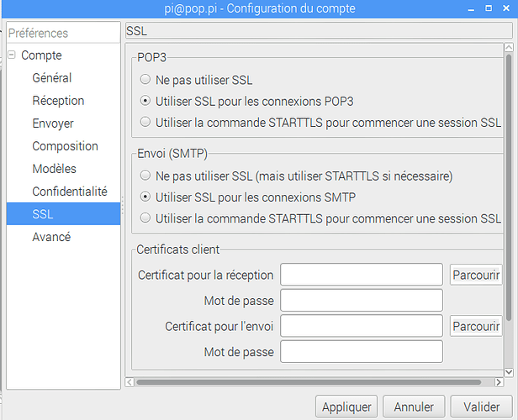Click the scroll right arrow
The image size is (518, 420).
coord(499,382)
